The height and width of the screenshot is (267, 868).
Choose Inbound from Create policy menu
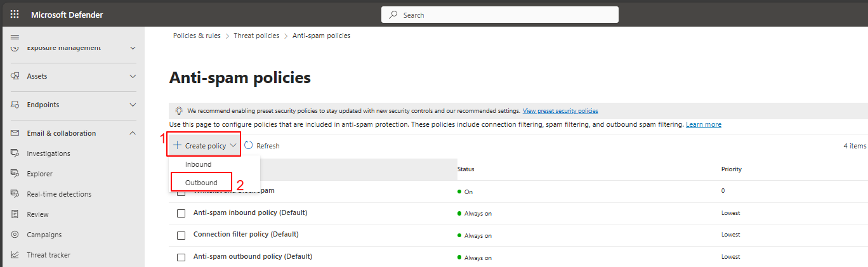[x=198, y=164]
